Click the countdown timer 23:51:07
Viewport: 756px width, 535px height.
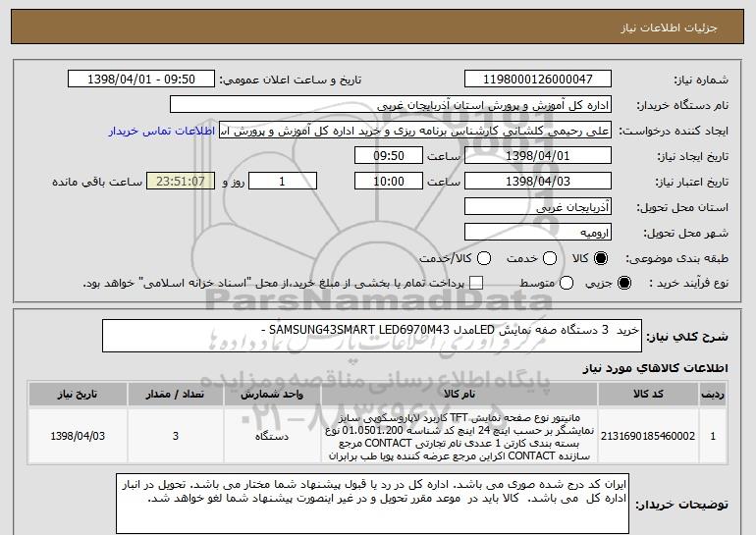pos(181,182)
